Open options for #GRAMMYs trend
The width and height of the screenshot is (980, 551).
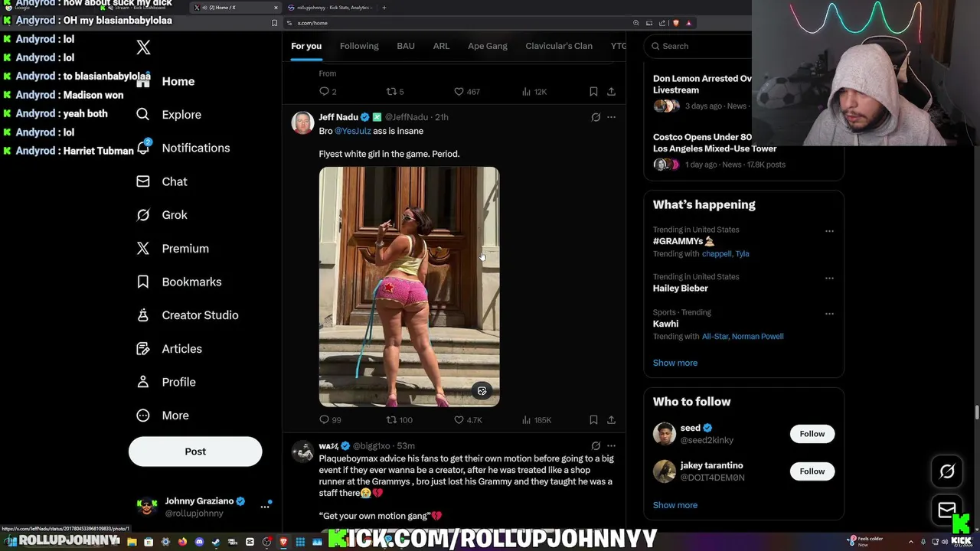click(829, 231)
